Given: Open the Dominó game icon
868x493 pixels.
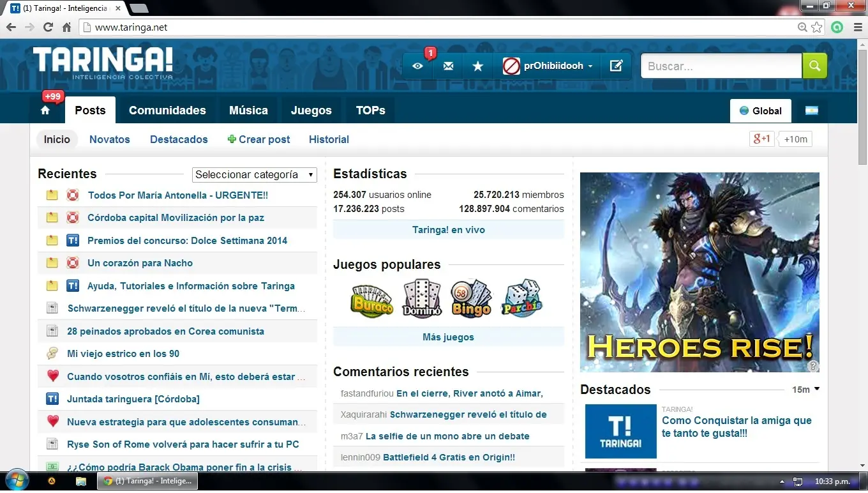Looking at the screenshot, I should tap(422, 298).
